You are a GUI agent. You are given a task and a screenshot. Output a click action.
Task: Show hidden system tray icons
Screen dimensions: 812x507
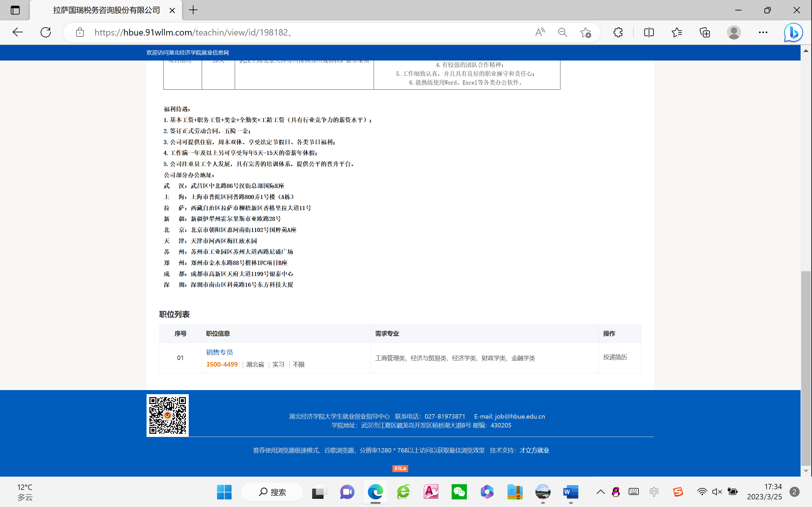tap(601, 492)
